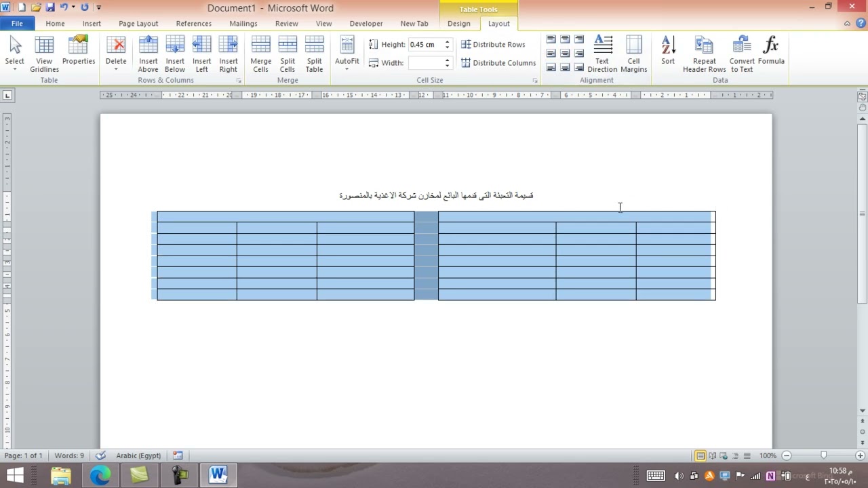The height and width of the screenshot is (488, 868).
Task: Click Insert Below to add a row
Action: 175,55
